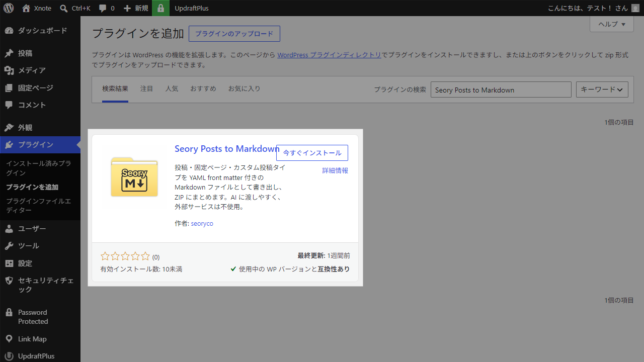Switch to the お気に入り tab

(x=245, y=89)
